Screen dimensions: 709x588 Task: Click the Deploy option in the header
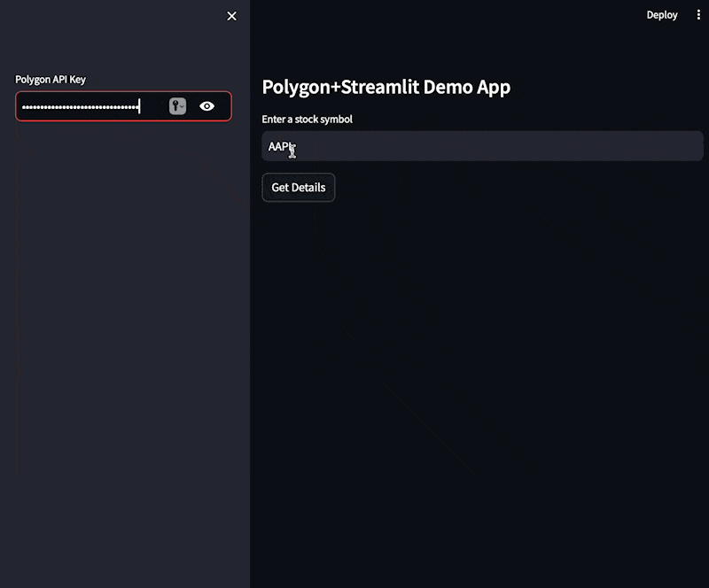[662, 14]
